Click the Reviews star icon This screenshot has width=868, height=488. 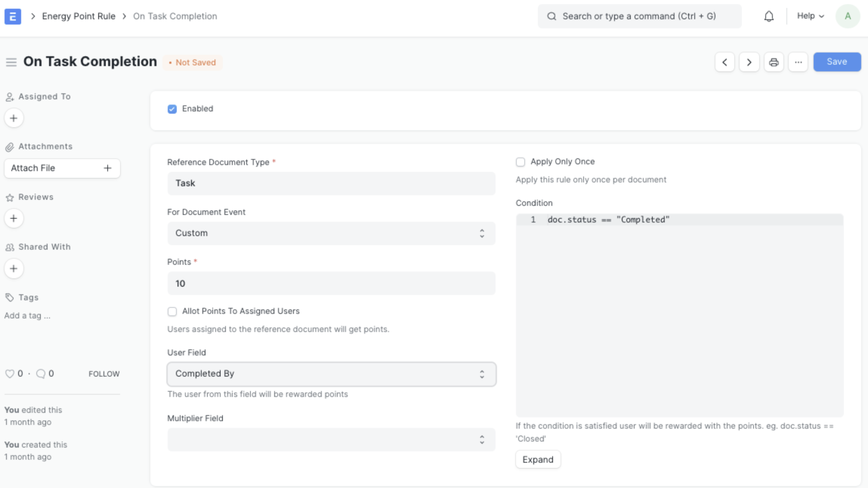(x=10, y=198)
